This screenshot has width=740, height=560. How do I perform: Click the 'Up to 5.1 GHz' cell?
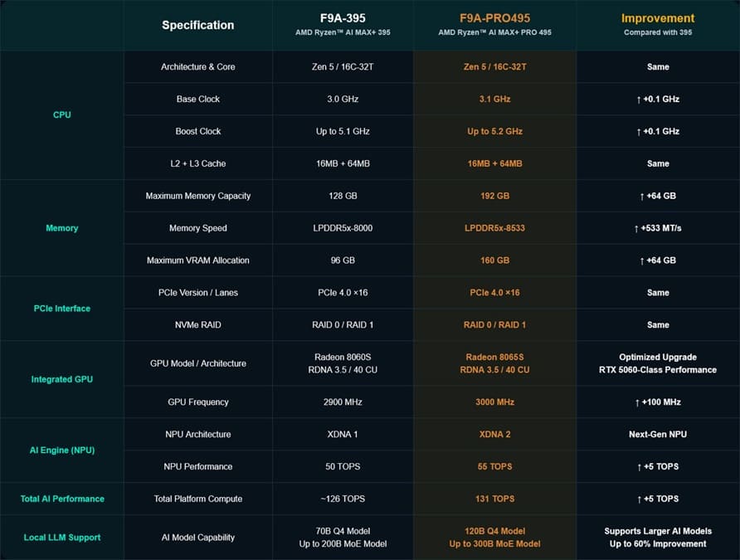click(343, 131)
